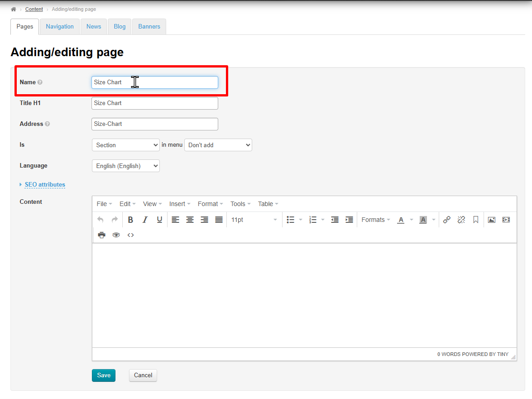Image resolution: width=532 pixels, height=399 pixels.
Task: Toggle underline formatting
Action: pyautogui.click(x=159, y=220)
